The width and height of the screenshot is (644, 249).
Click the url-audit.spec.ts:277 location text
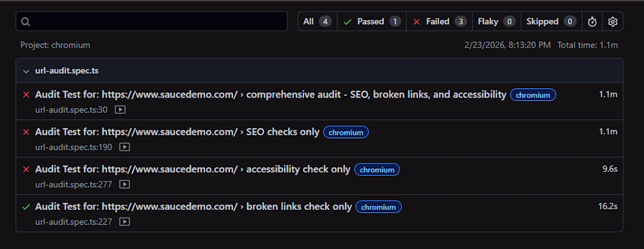click(x=74, y=185)
